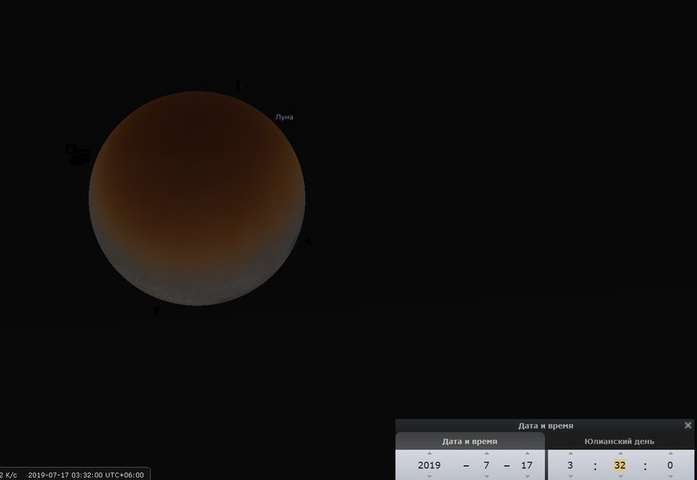
Task: Click the hour field showing 3
Action: (x=570, y=465)
